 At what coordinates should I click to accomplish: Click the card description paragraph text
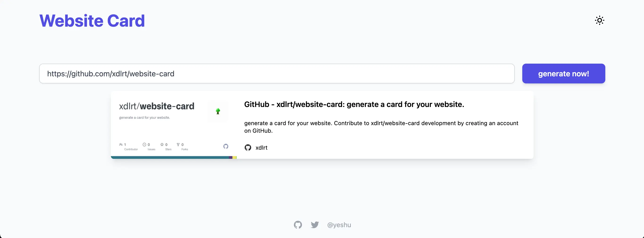381,127
